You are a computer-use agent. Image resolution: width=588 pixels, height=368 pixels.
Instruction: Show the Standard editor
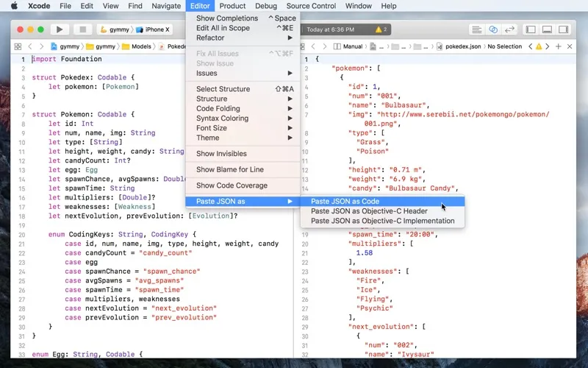[x=476, y=29]
